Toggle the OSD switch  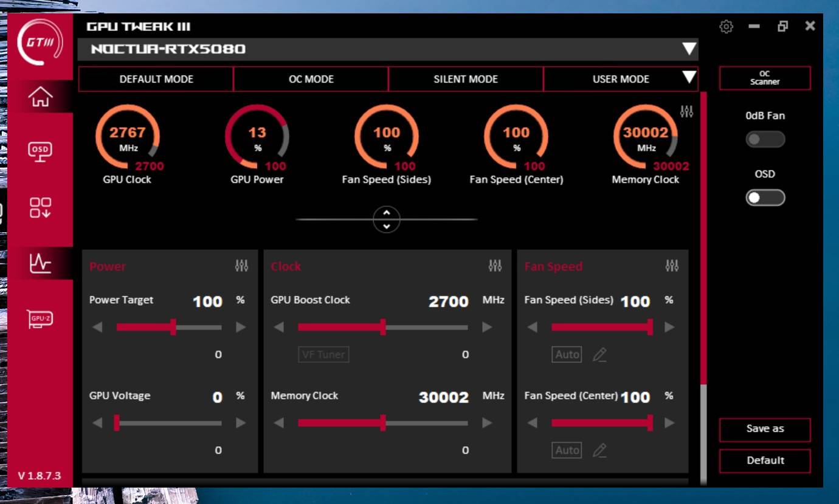point(765,198)
